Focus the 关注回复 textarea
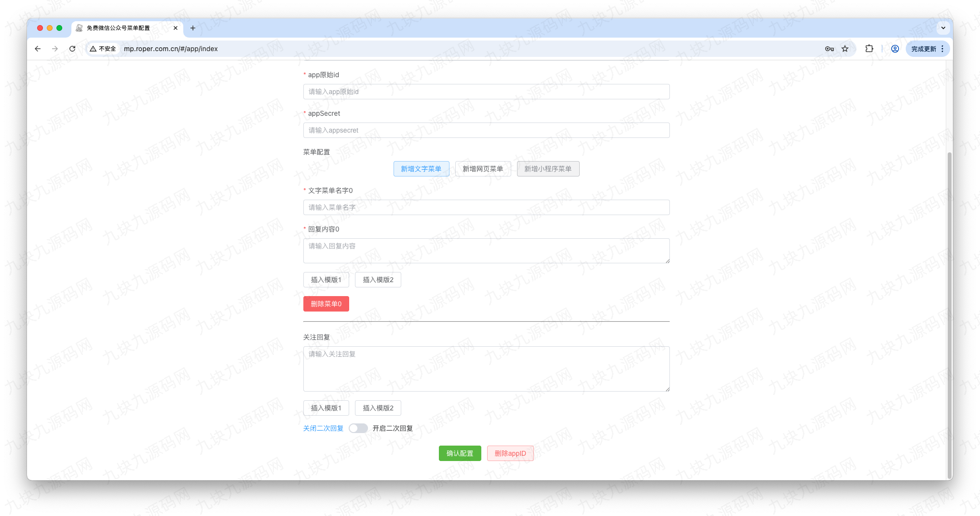 pyautogui.click(x=486, y=369)
